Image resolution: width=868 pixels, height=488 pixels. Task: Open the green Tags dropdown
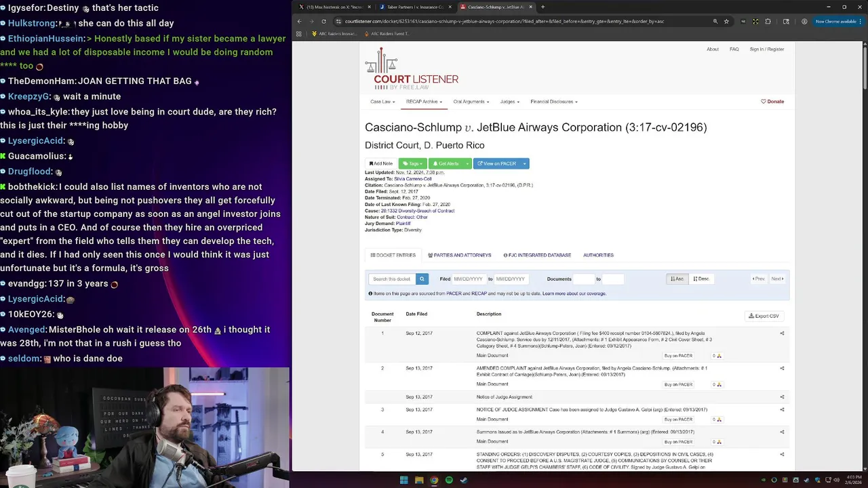pos(413,163)
